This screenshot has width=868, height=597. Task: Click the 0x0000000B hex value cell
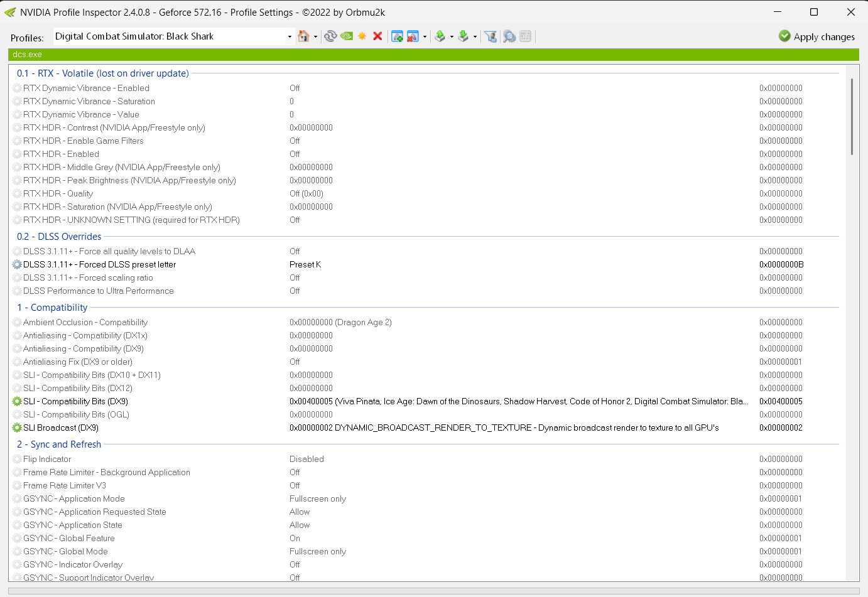pyautogui.click(x=781, y=265)
